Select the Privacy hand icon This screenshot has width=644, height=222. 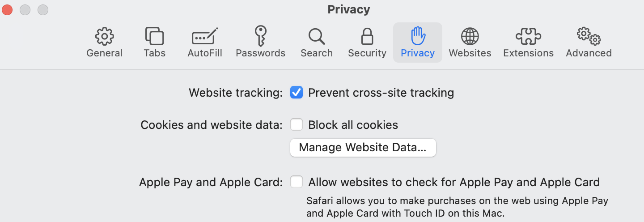418,36
